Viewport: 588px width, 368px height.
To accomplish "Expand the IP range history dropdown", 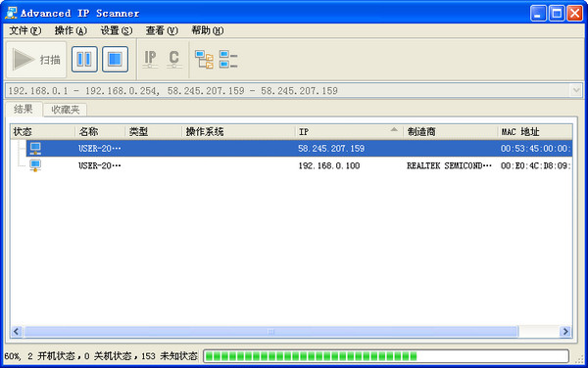I will click(x=576, y=91).
